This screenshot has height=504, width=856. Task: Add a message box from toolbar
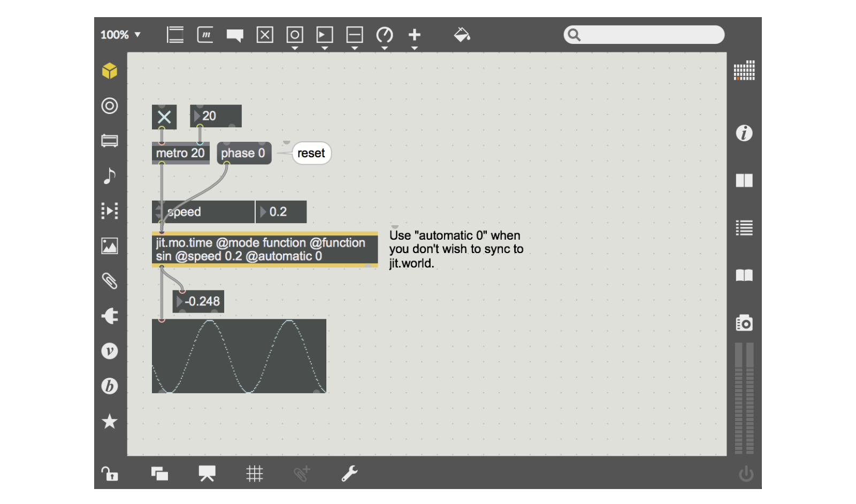click(205, 35)
